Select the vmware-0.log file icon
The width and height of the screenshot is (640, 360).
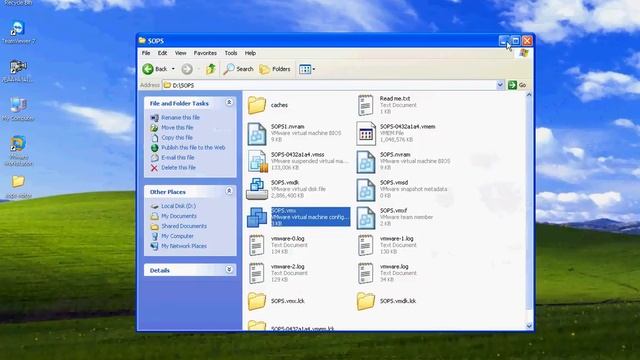pyautogui.click(x=257, y=245)
